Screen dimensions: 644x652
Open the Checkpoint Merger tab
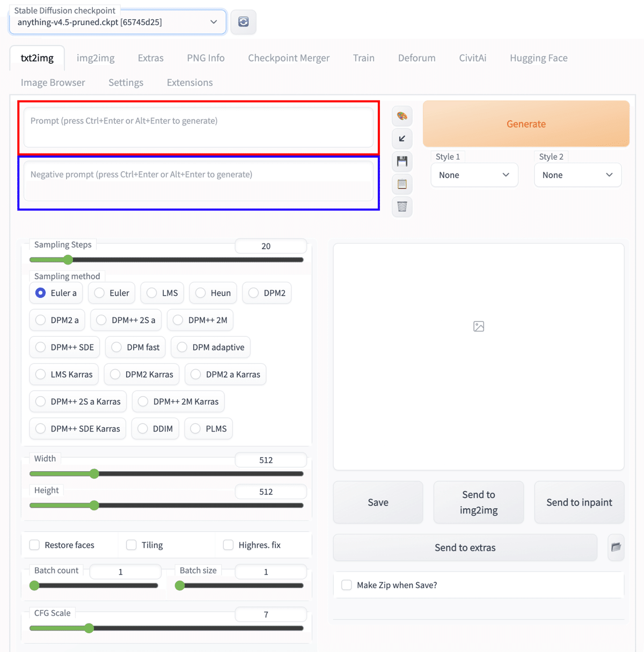tap(289, 58)
